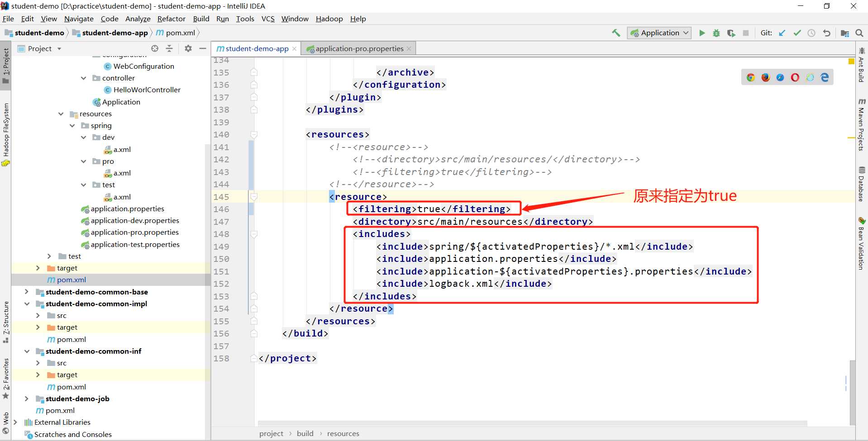Toggle the Z: Structure tool window
The width and height of the screenshot is (868, 441).
click(6, 322)
